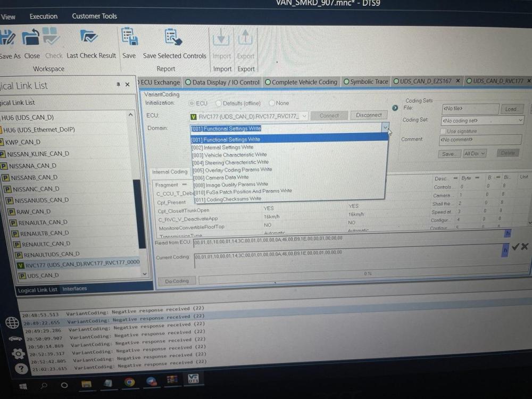Collapse the Domain dropdown arrow
Viewport: 532px width, 399px height.
point(385,128)
